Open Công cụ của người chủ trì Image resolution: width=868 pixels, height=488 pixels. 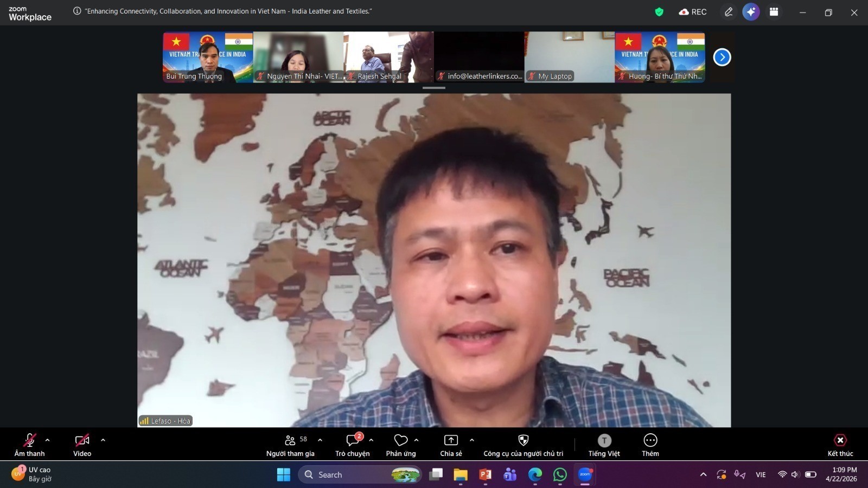pos(523,441)
